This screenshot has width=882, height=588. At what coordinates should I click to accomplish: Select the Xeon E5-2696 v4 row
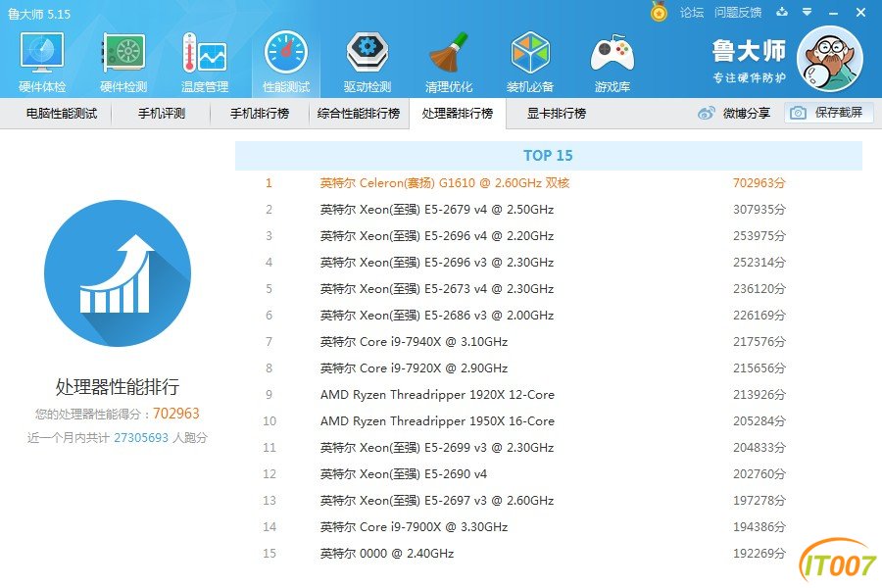click(x=549, y=236)
